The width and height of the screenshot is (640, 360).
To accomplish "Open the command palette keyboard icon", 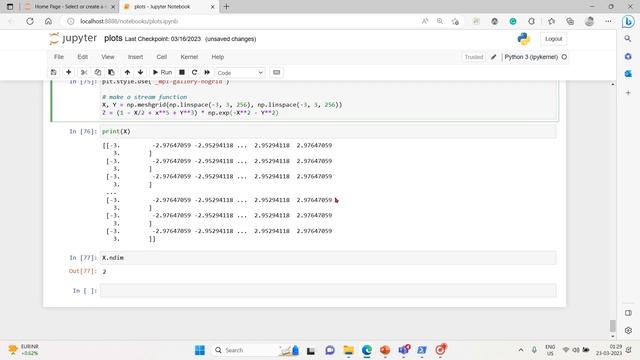I will click(276, 72).
